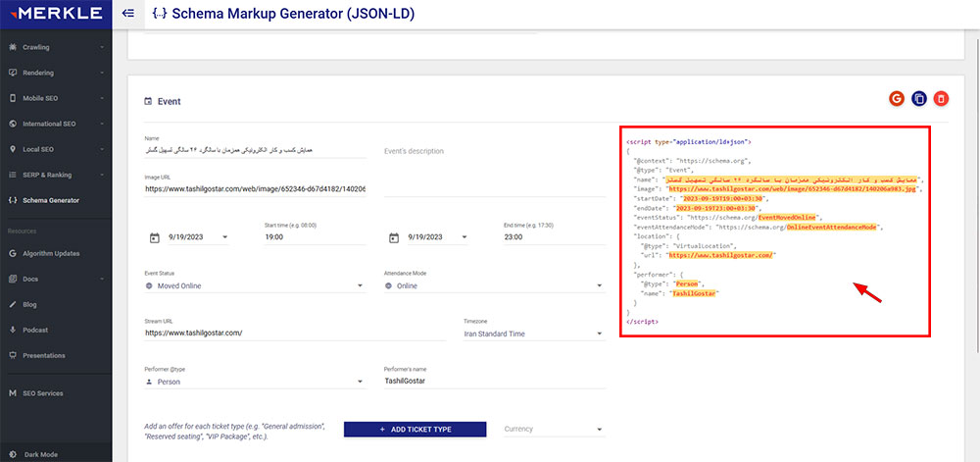Open the Mobile SEO sidebar menu
Image resolution: width=980 pixels, height=462 pixels.
tap(56, 98)
